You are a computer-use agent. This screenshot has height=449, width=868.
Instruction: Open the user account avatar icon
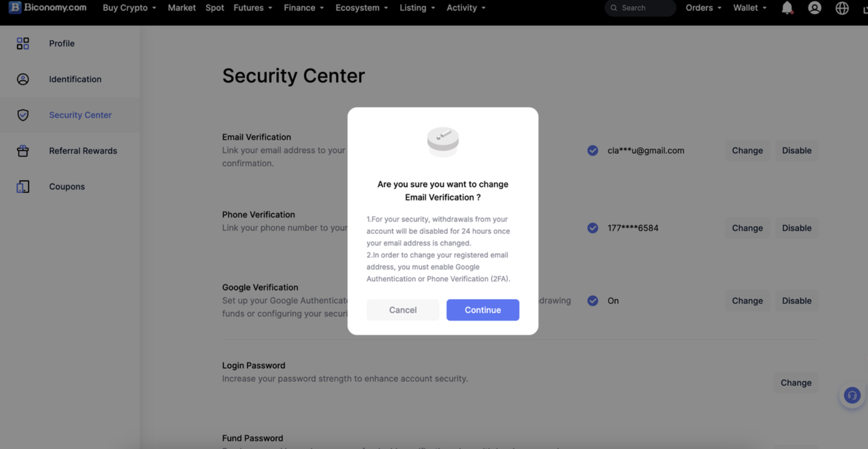(x=814, y=8)
